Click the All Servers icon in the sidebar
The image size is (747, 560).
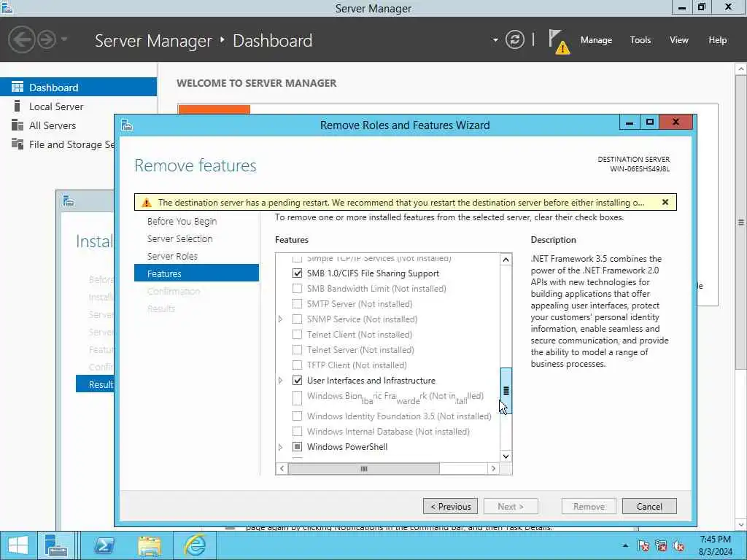point(18,125)
